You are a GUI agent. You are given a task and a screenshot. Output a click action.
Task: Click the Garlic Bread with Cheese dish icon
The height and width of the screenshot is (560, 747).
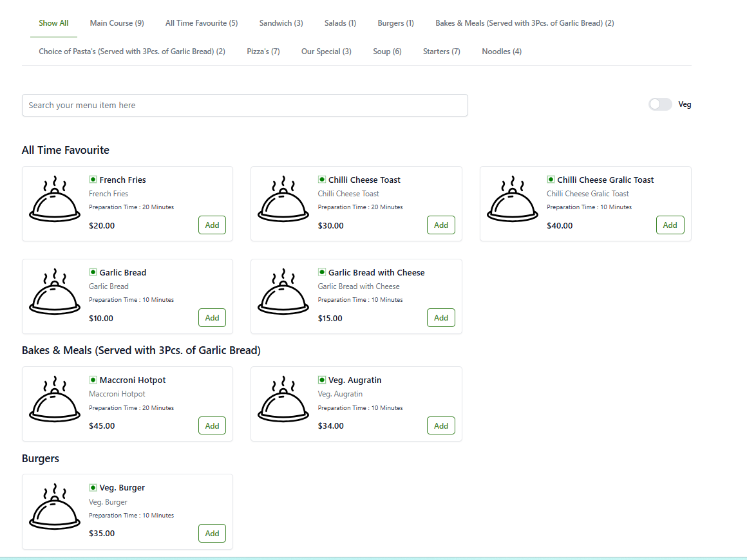point(283,292)
